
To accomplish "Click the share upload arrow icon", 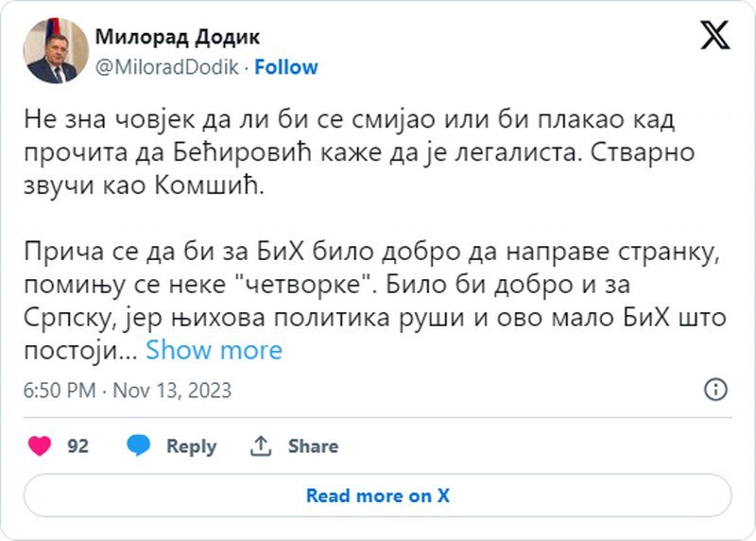I will click(261, 445).
